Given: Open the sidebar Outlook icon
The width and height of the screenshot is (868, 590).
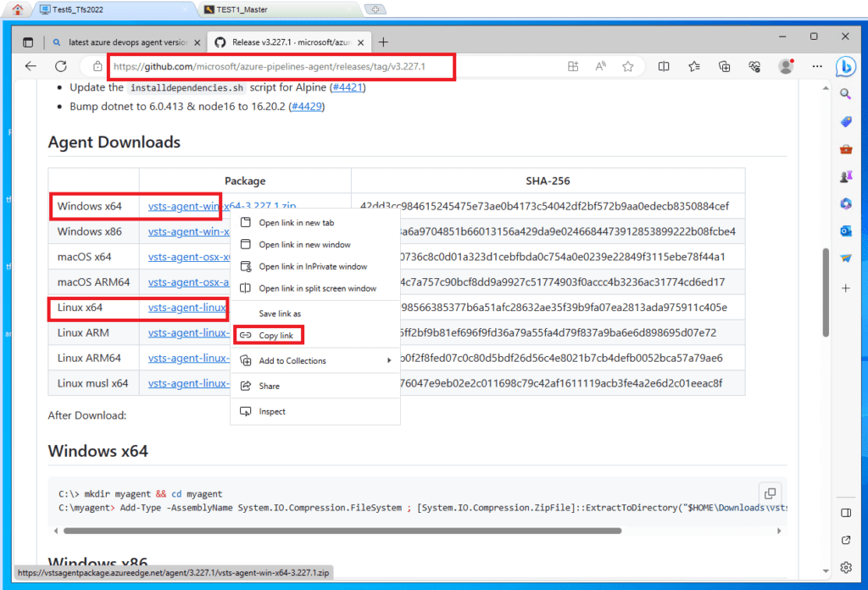Looking at the screenshot, I should click(x=846, y=231).
